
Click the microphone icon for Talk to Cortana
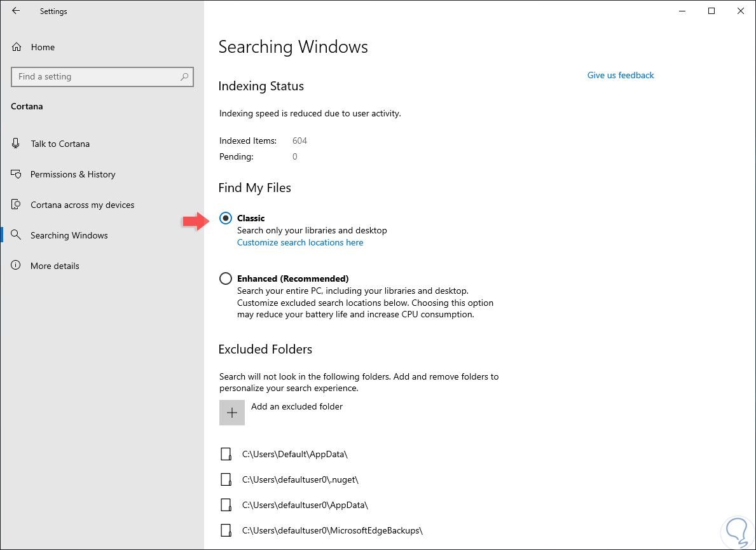point(17,144)
